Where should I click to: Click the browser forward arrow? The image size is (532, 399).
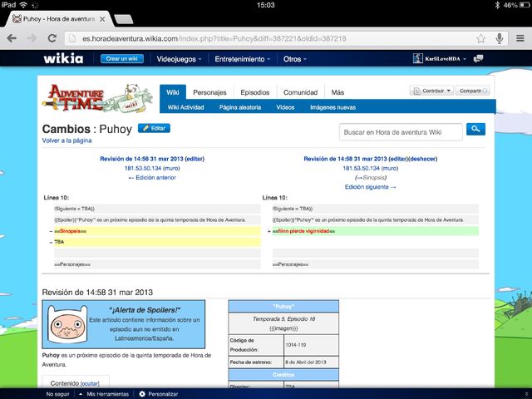(32, 38)
